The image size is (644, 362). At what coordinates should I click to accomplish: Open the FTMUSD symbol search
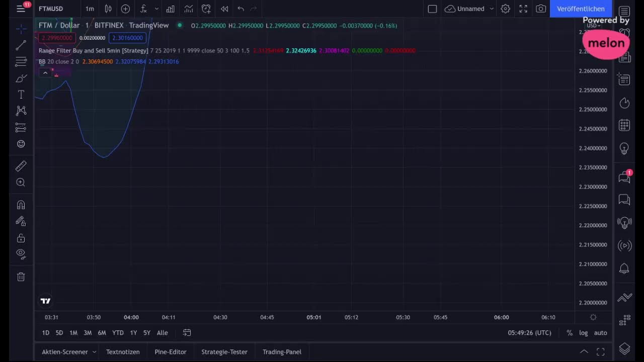(51, 9)
